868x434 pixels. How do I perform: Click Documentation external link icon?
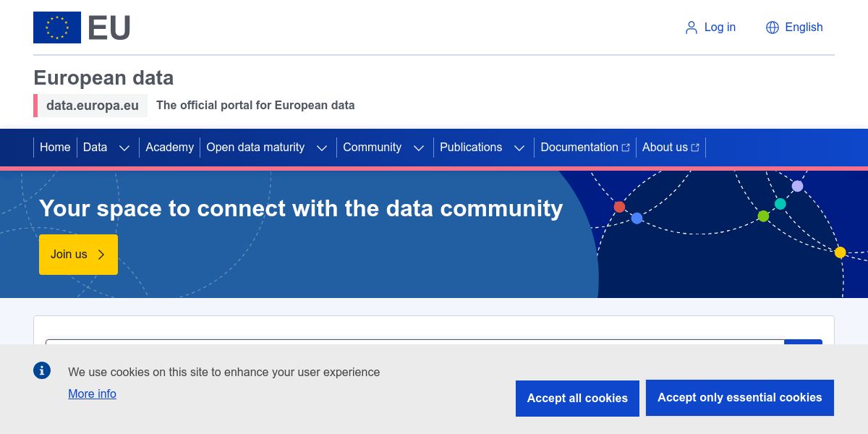pyautogui.click(x=626, y=148)
